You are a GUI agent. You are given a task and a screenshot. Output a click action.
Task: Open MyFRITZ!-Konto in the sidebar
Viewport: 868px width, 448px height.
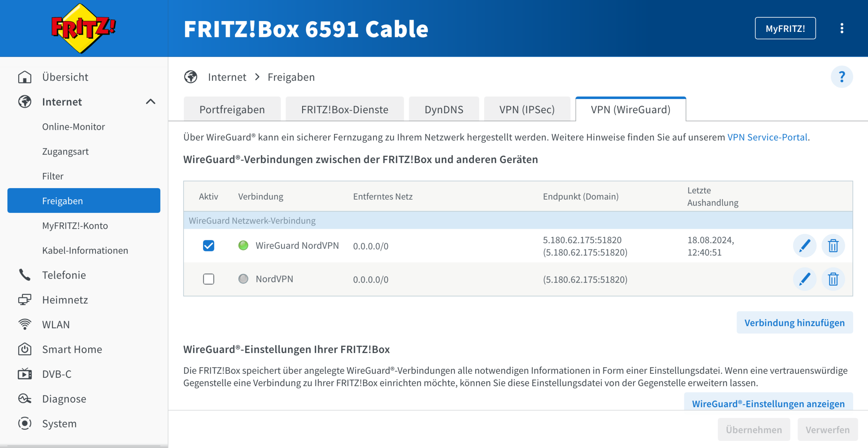[75, 226]
